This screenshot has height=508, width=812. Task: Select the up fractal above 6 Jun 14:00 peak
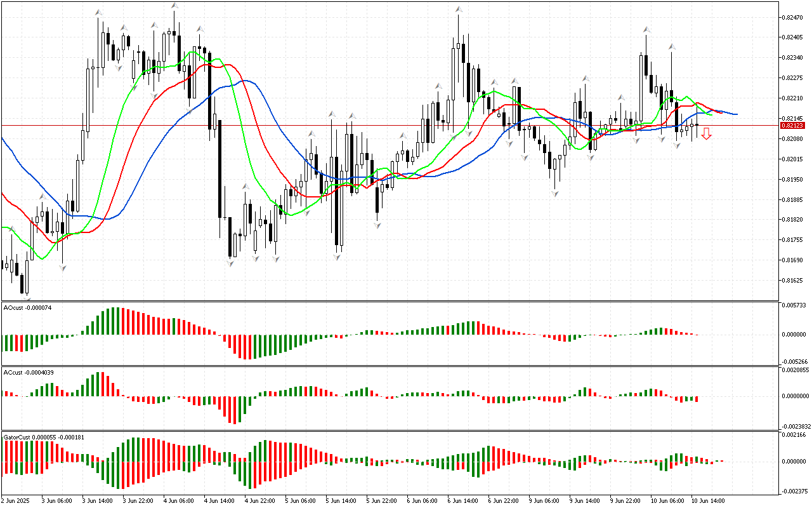pyautogui.click(x=457, y=9)
